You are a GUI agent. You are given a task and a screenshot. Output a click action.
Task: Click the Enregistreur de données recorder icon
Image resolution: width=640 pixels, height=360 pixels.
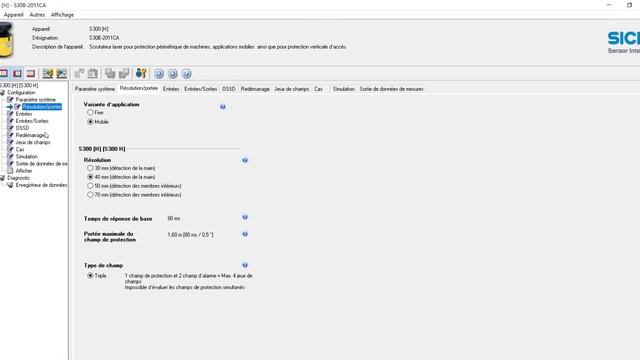click(x=10, y=185)
